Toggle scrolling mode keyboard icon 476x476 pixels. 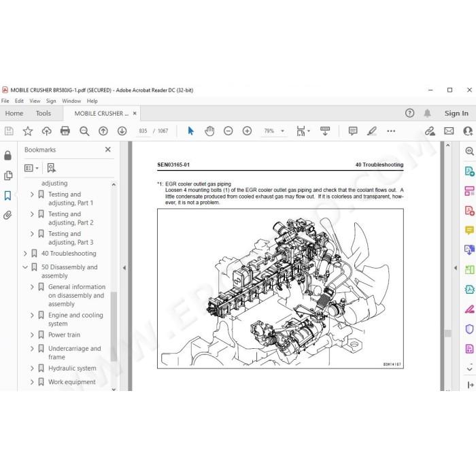click(325, 131)
